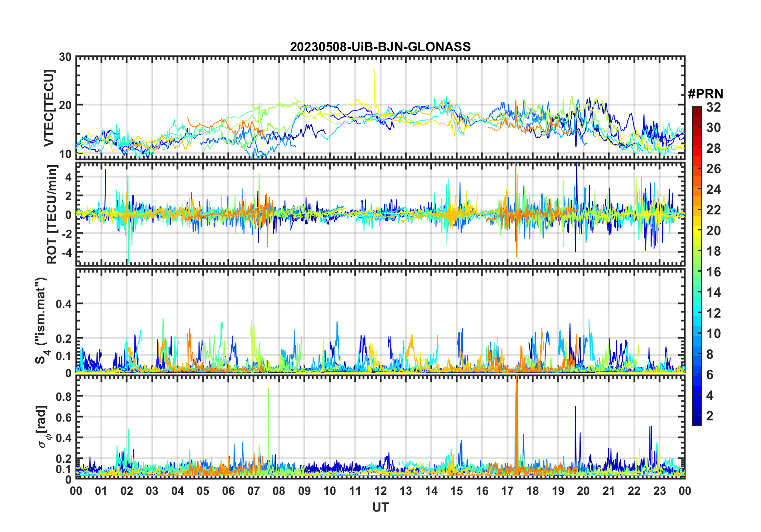Click the #PRN colorbar title
The height and width of the screenshot is (532, 761).
click(705, 94)
